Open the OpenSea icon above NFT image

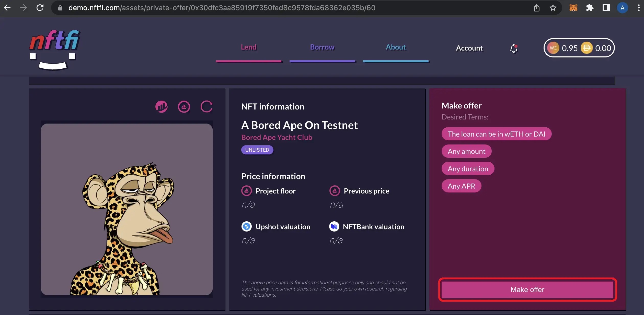tap(184, 107)
